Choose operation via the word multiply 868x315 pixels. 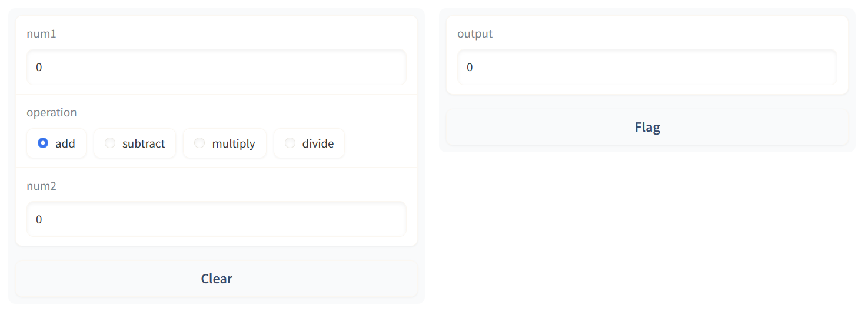(234, 143)
